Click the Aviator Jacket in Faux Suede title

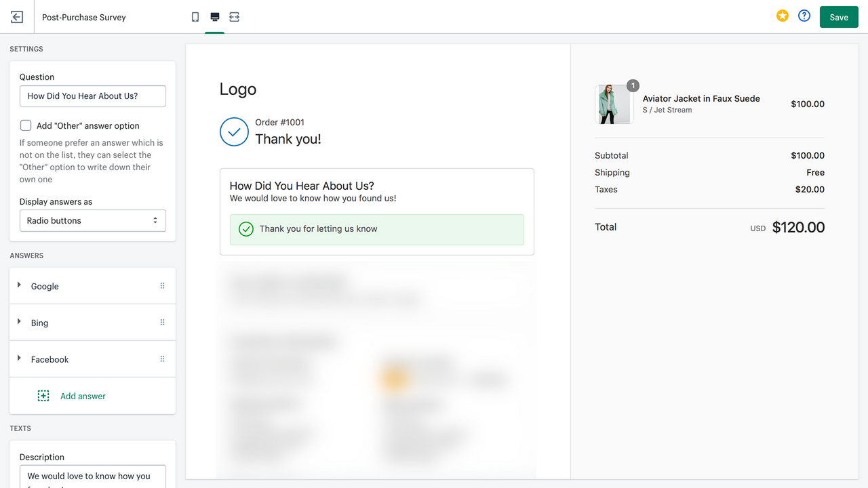pos(701,98)
